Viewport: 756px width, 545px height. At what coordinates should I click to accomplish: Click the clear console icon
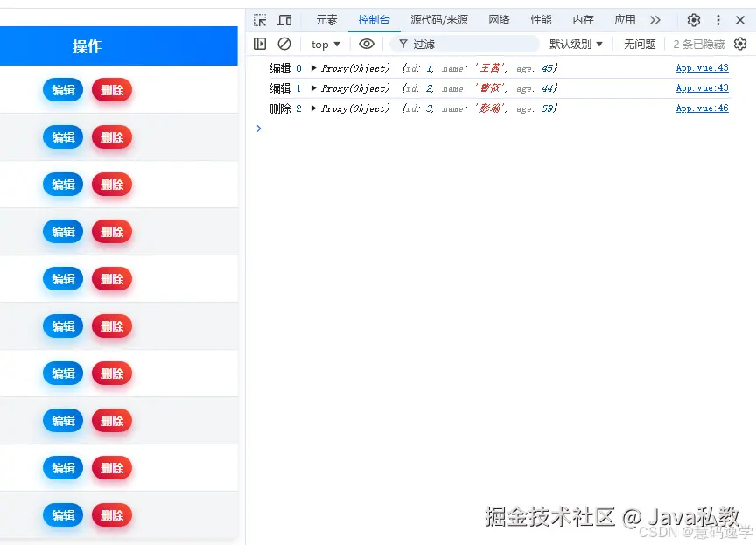point(283,43)
